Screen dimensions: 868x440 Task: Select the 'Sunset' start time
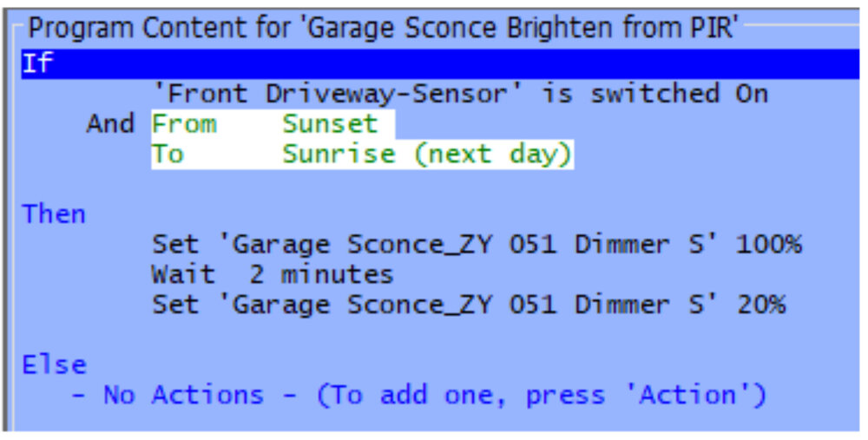(330, 123)
